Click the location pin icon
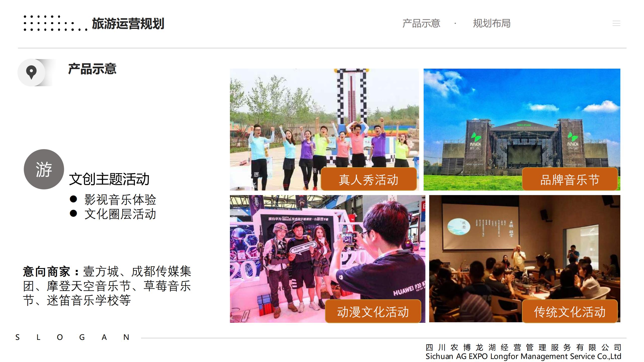The image size is (644, 362). point(31,72)
